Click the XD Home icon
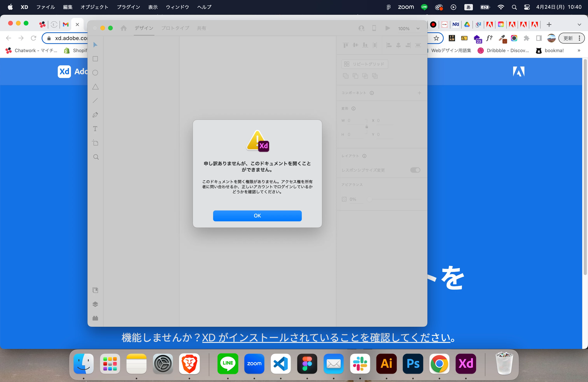This screenshot has width=588, height=382. pos(123,28)
